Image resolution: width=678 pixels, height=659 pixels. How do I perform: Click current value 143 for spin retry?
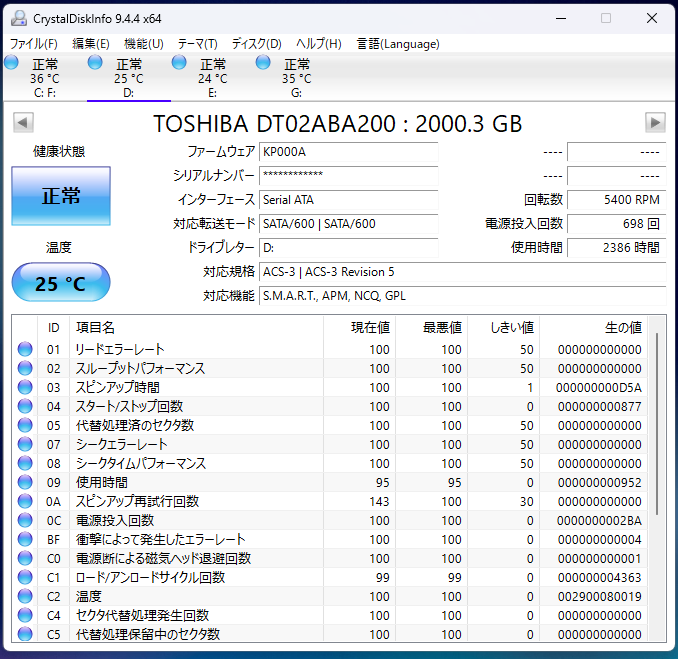coord(379,502)
